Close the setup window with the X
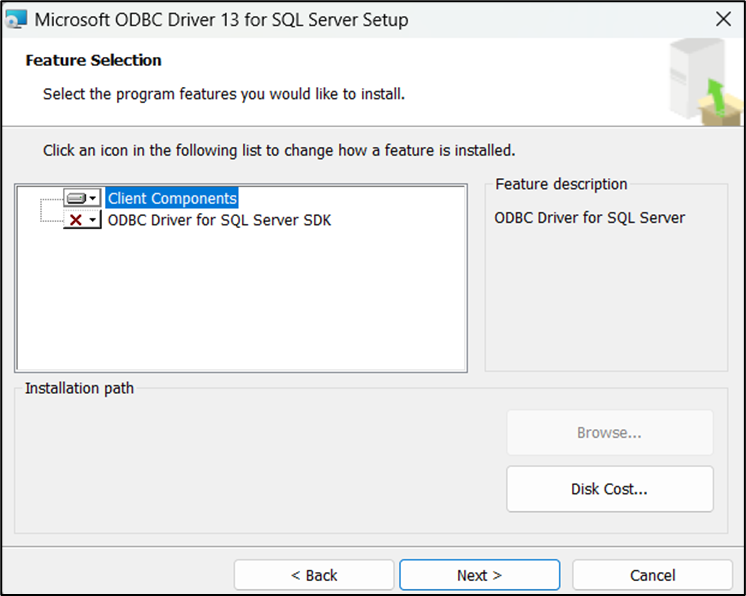This screenshot has height=596, width=746. pyautogui.click(x=723, y=19)
